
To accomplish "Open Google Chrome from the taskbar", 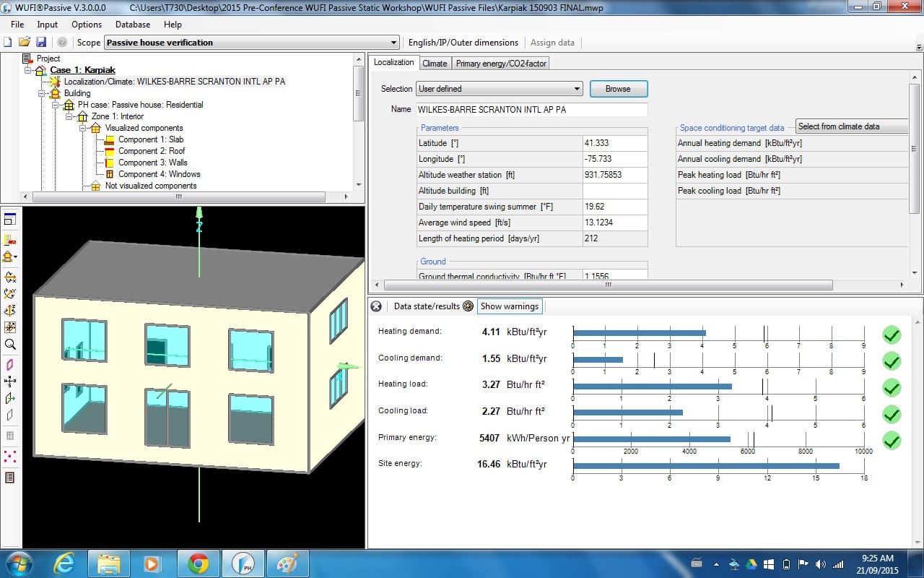I will coord(199,563).
